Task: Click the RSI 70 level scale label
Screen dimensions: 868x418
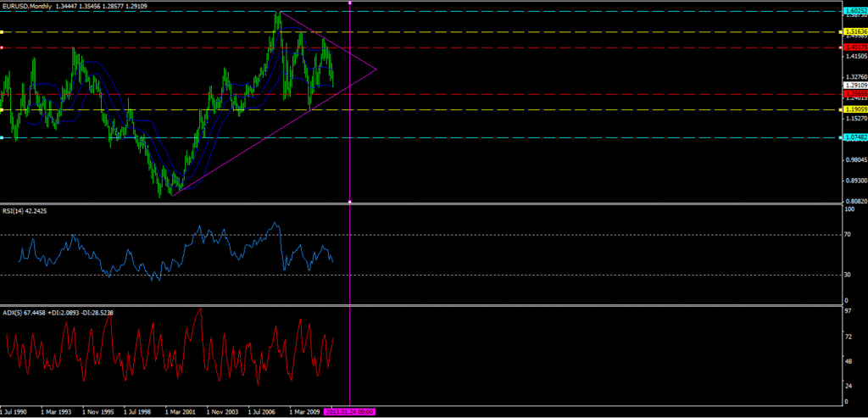Action: point(845,235)
